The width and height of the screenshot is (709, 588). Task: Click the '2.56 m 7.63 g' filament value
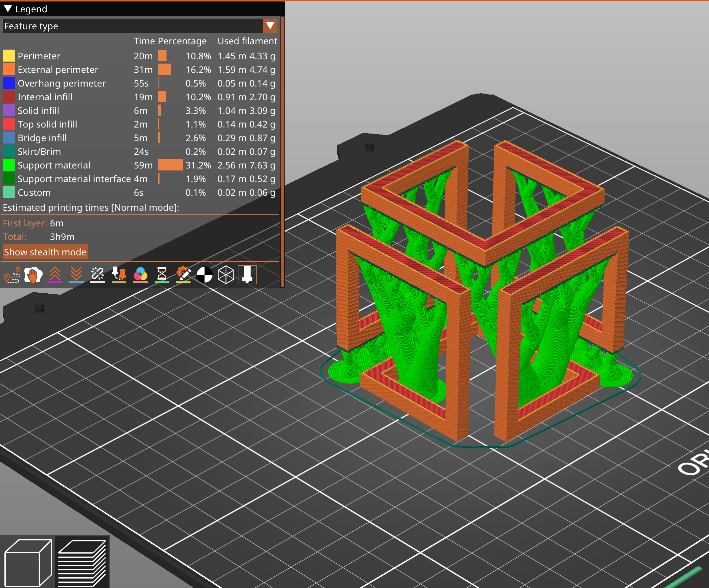pyautogui.click(x=246, y=165)
